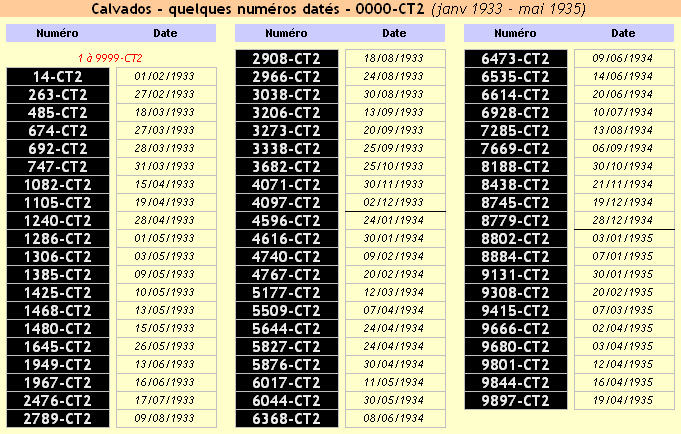Click the date 18/08/1933
The width and height of the screenshot is (681, 434).
click(395, 58)
